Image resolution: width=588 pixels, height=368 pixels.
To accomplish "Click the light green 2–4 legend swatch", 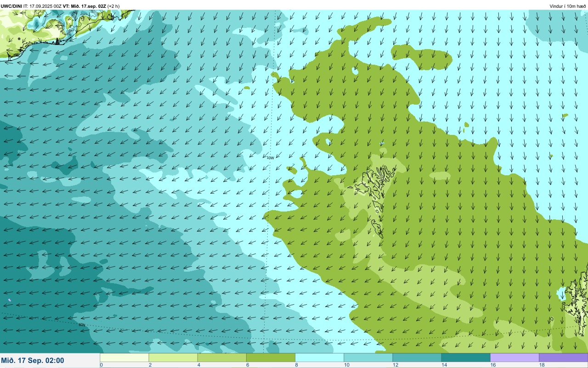I will [173, 357].
